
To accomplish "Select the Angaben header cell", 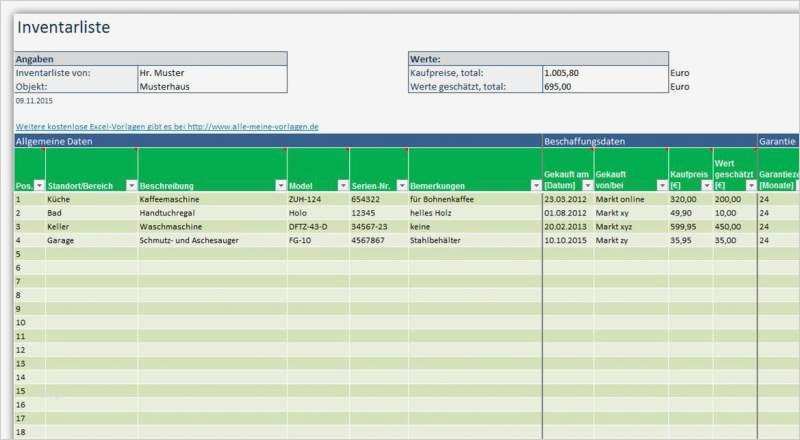I will [x=151, y=59].
